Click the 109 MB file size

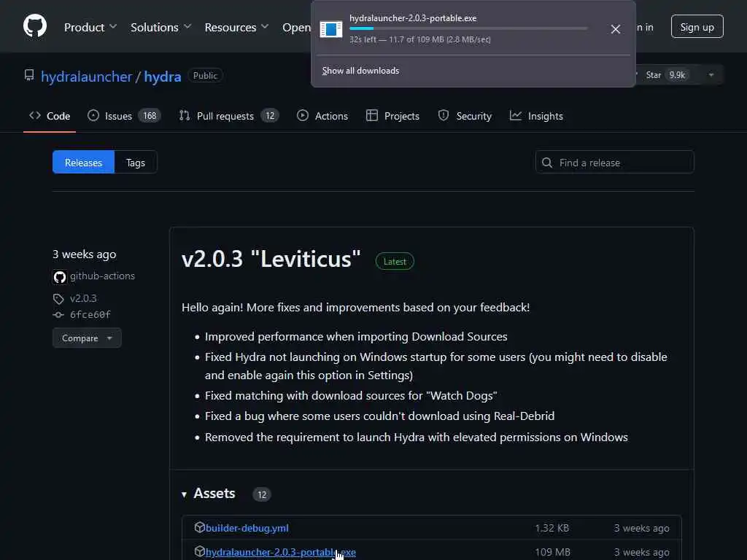553,553
